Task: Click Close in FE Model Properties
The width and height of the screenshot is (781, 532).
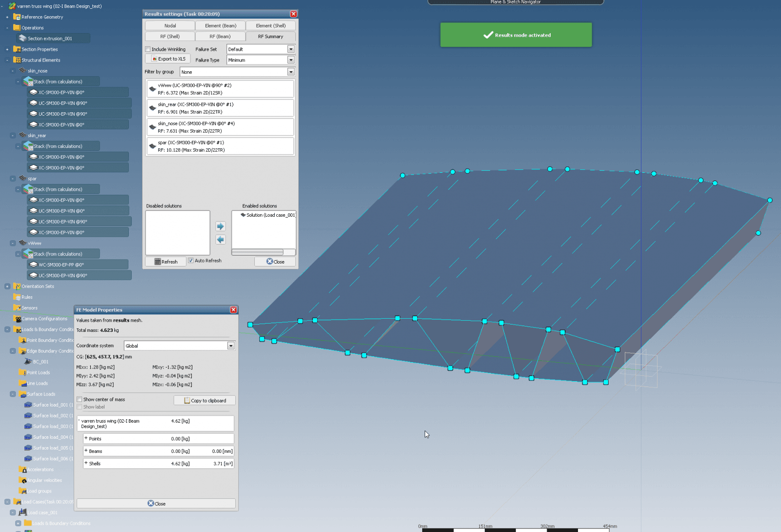Action: point(156,504)
